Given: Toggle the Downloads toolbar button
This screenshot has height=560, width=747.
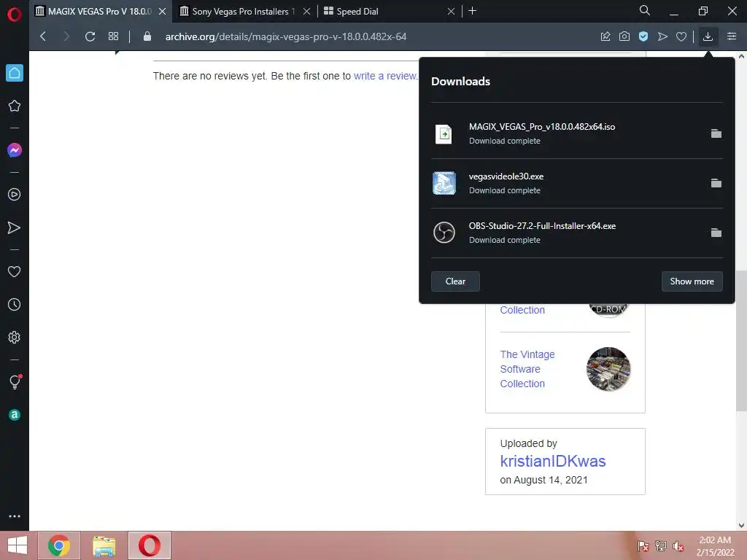Looking at the screenshot, I should click(708, 36).
